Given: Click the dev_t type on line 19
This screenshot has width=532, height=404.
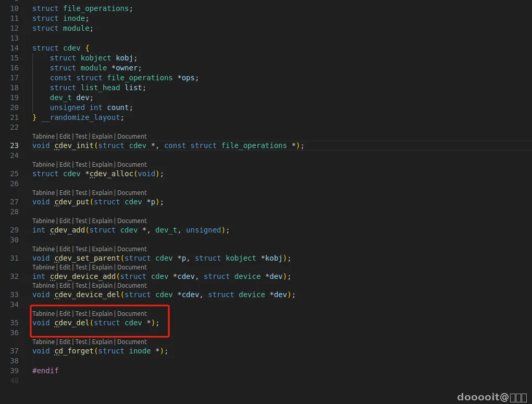Looking at the screenshot, I should tap(61, 98).
